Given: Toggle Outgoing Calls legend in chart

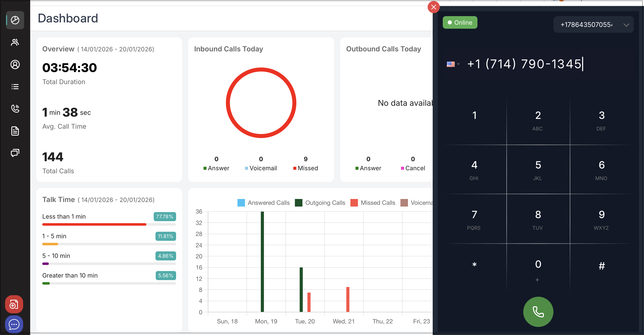Looking at the screenshot, I should 320,203.
